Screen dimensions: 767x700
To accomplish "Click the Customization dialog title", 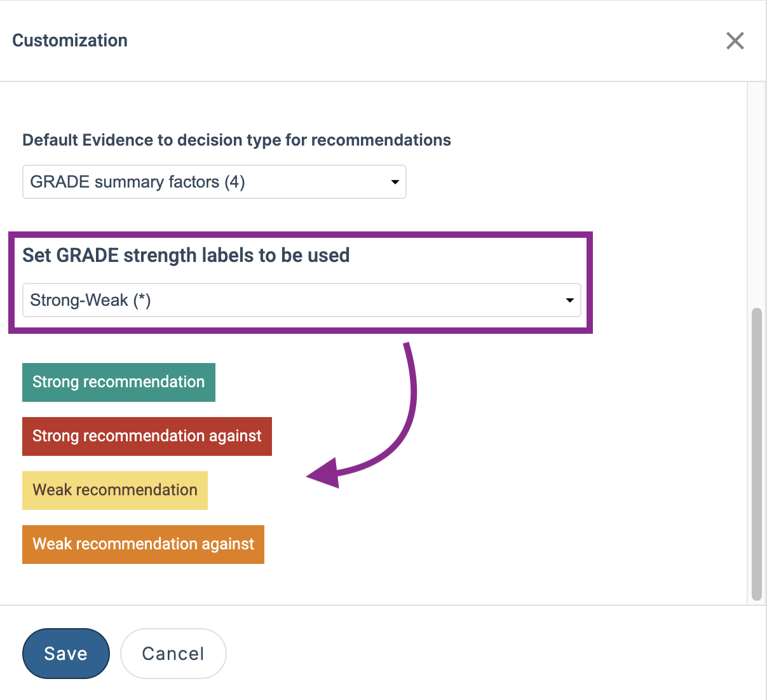I will click(x=70, y=41).
